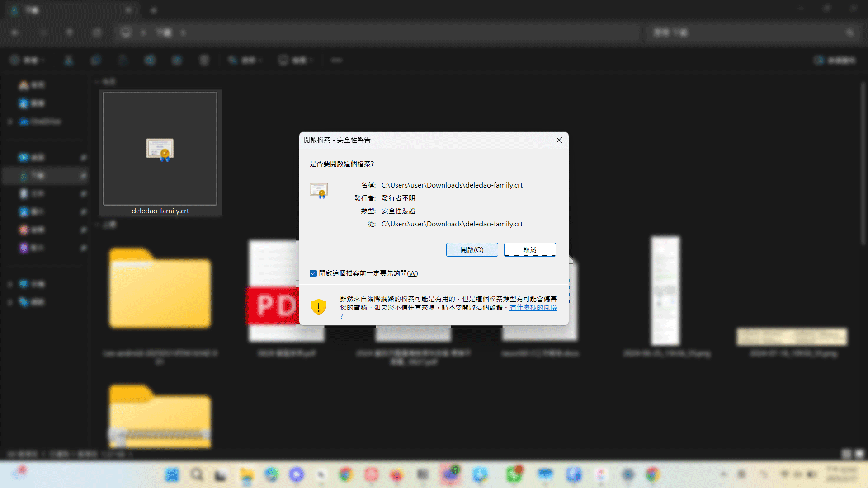Click the 開啟(O) button in the security warning
Viewport: 868px width, 488px height.
(x=472, y=249)
